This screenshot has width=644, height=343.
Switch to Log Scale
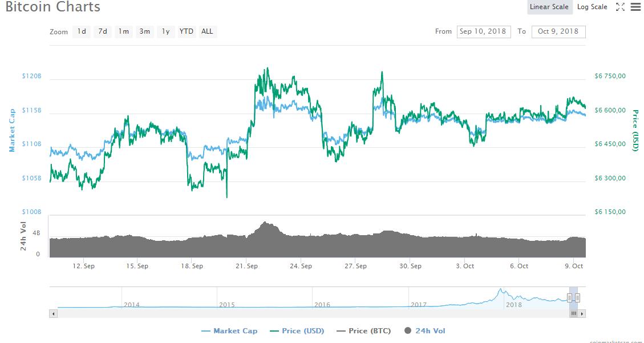(x=592, y=7)
